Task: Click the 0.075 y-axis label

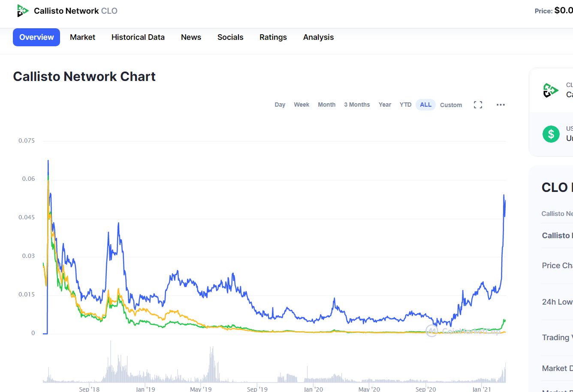Action: point(27,141)
